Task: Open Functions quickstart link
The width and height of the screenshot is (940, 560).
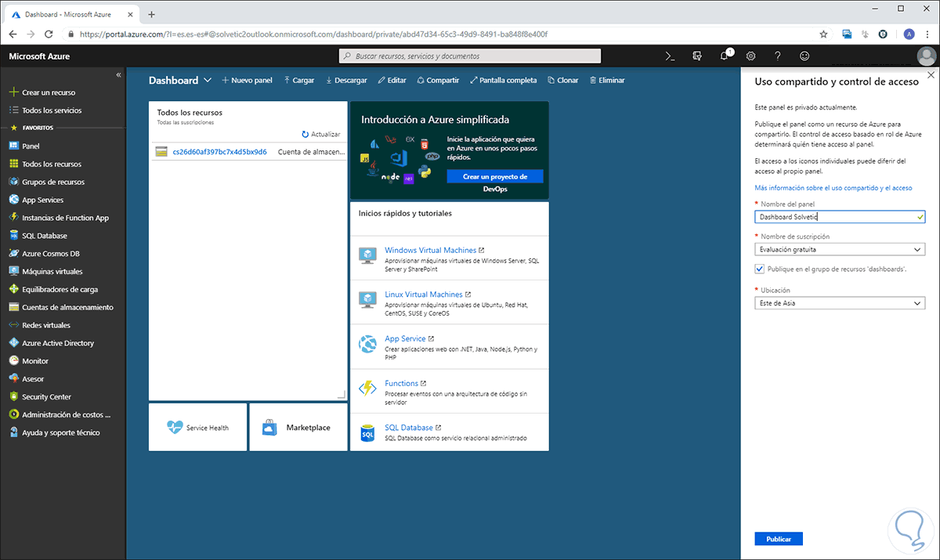Action: point(402,383)
